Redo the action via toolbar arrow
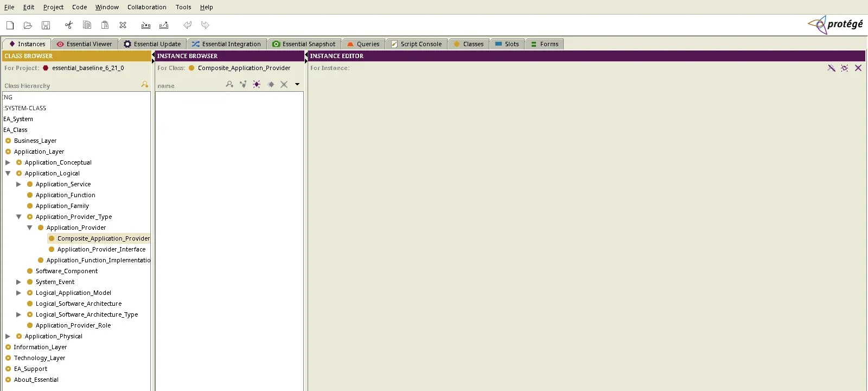The width and height of the screenshot is (868, 391). click(205, 25)
